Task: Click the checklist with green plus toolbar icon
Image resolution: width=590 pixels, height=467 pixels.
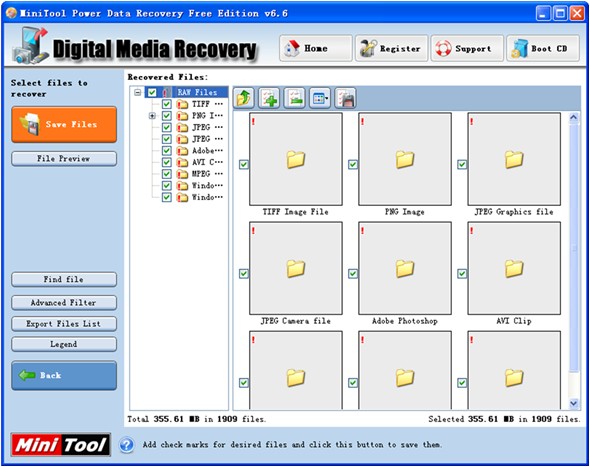Action: (x=269, y=99)
